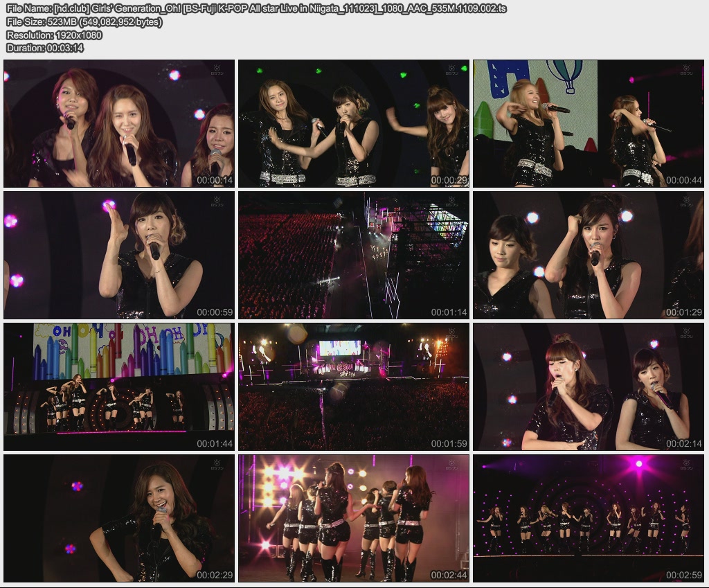Click the 00:02:29 timestamp label
Screen dimensions: 709x588
tap(215, 575)
